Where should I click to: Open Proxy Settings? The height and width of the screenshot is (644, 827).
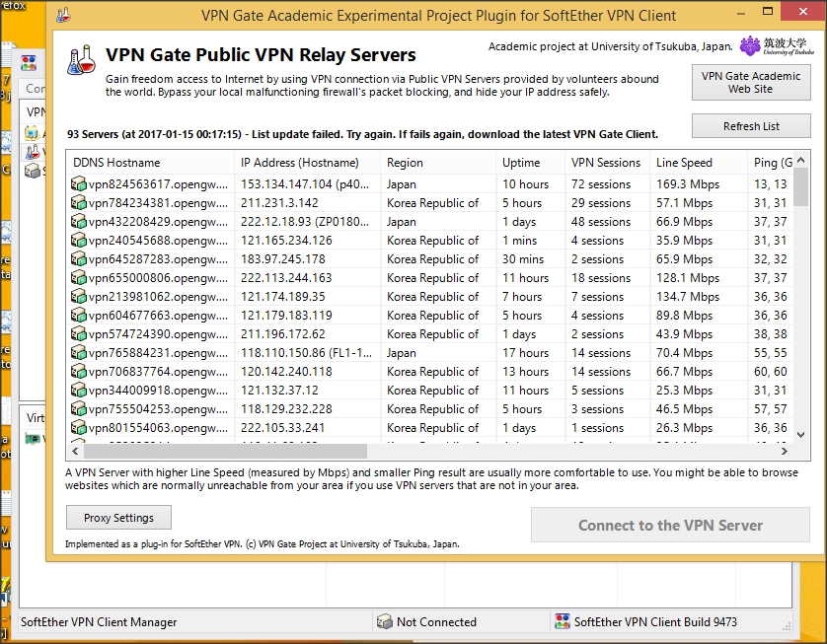[118, 518]
